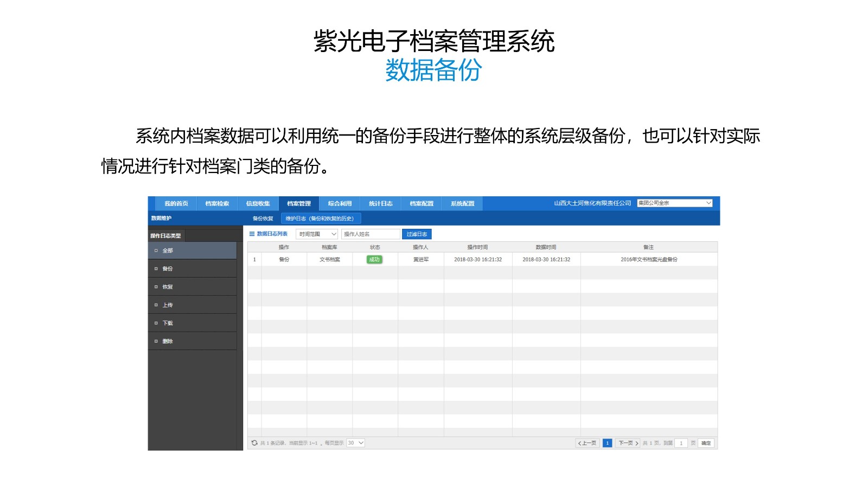868x488 pixels.
Task: Click the 数据日志列表 heading
Action: [272, 234]
